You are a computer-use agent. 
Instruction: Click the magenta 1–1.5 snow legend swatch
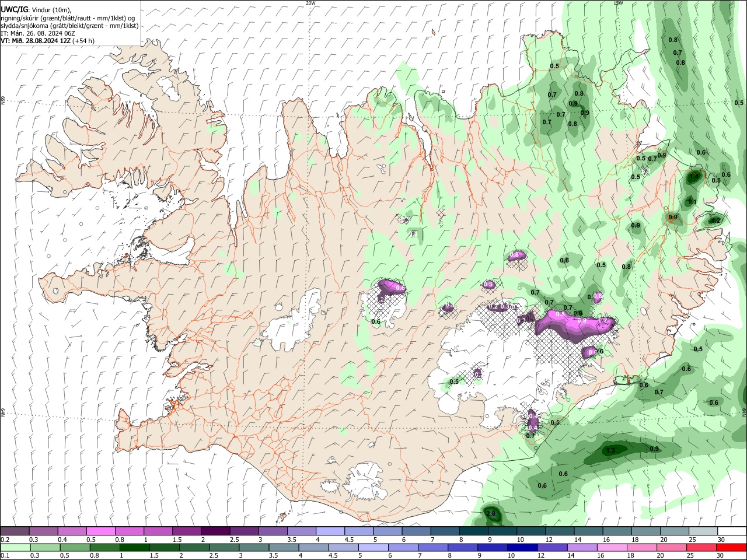point(158,531)
